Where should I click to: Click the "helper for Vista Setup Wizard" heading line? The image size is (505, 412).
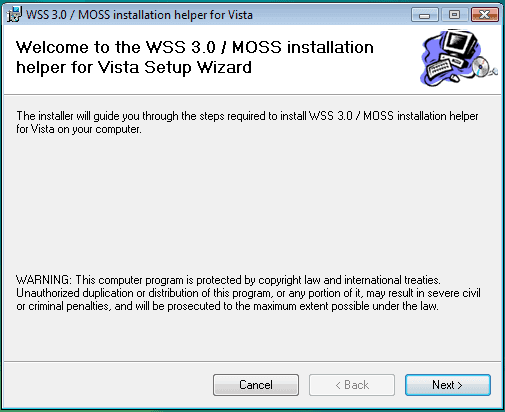pos(134,67)
